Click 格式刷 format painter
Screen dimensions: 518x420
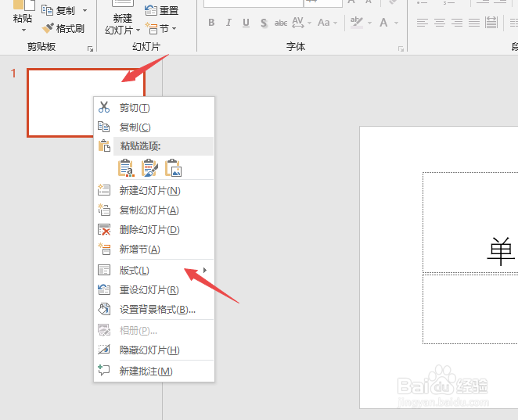tap(63, 28)
